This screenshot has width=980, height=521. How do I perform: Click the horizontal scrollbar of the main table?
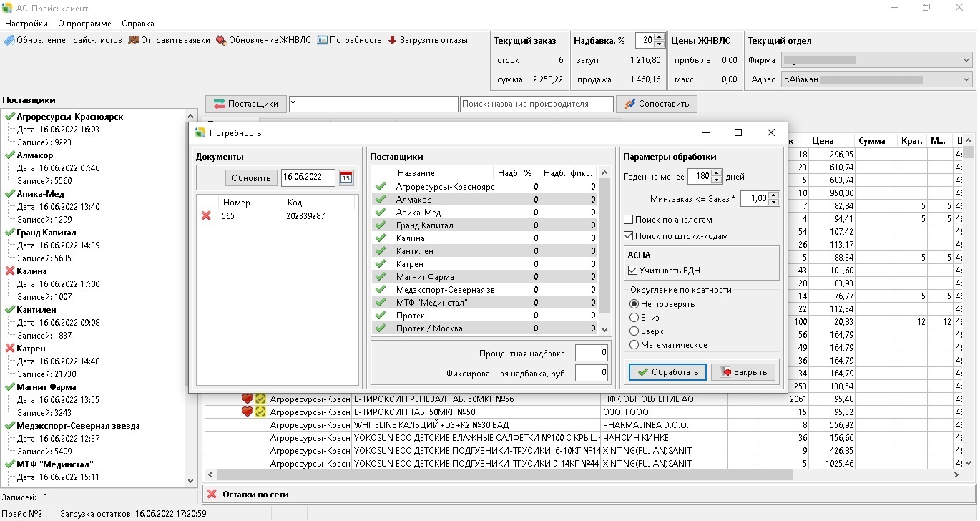coord(504,475)
